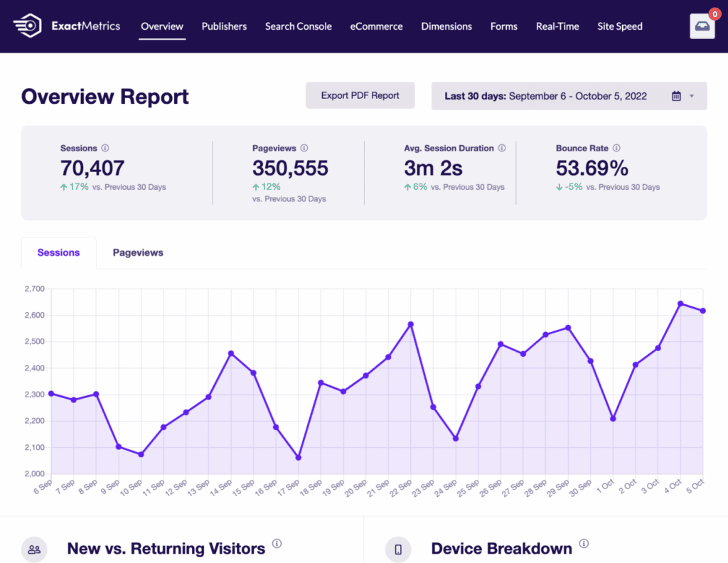The width and height of the screenshot is (728, 563).
Task: Click the Avg. Session Duration info icon
Action: point(502,149)
